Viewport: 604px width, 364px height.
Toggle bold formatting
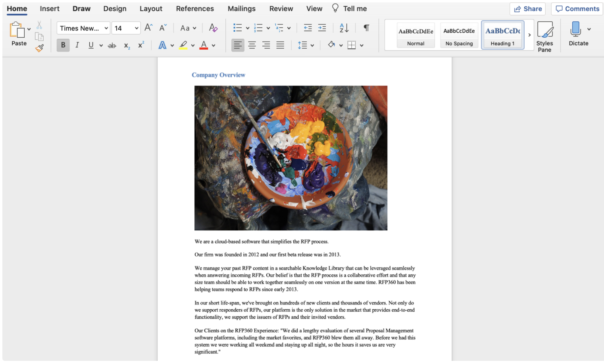63,45
